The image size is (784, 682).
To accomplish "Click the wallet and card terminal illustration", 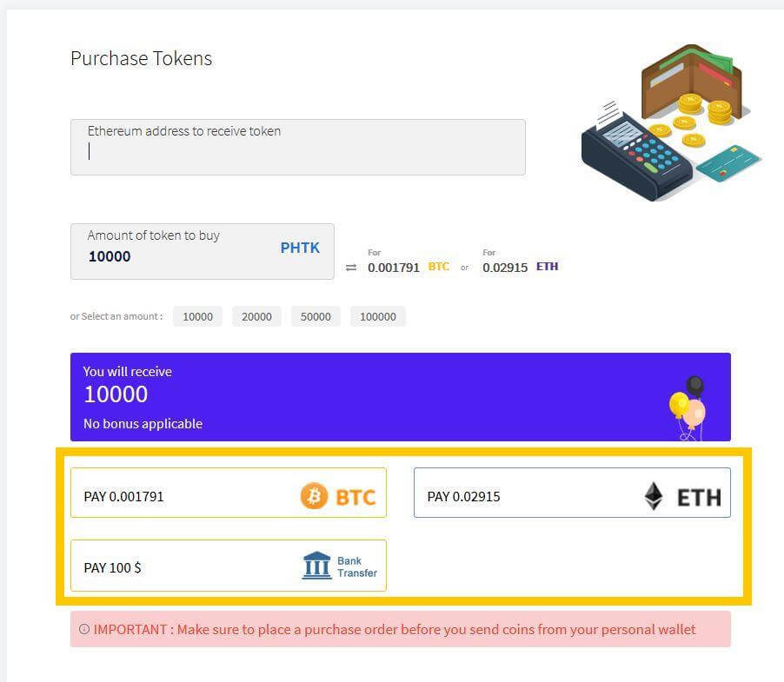I will pos(670,122).
